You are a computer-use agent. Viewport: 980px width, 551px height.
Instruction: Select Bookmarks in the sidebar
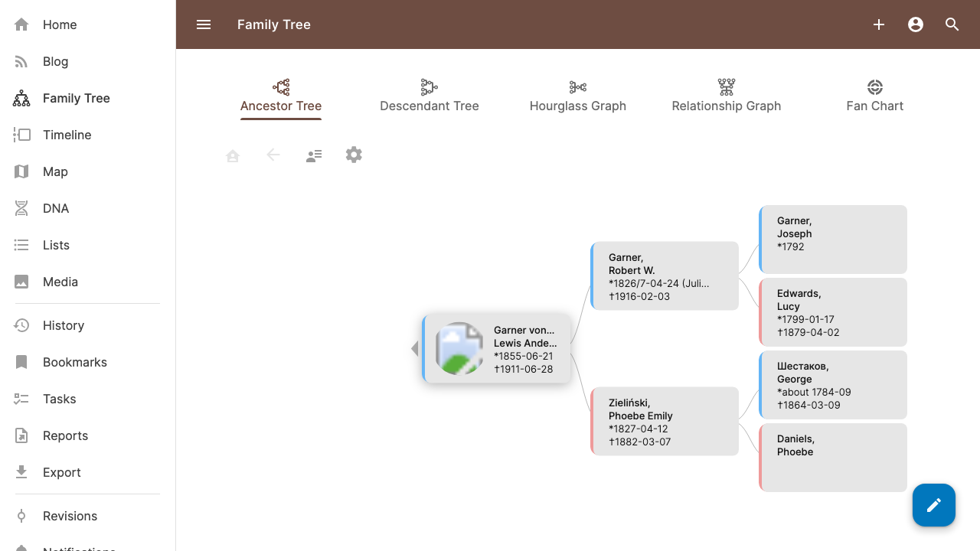[x=87, y=362]
